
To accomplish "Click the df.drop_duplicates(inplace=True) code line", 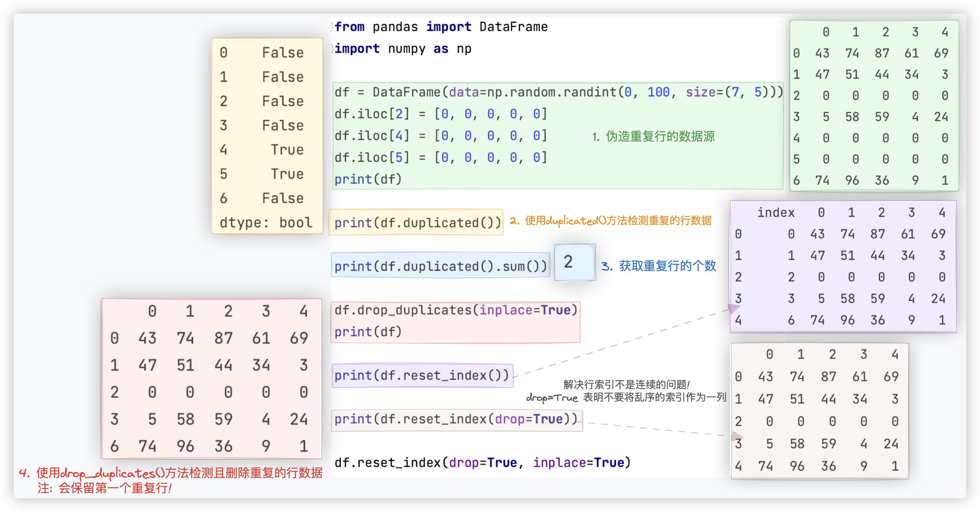I will pyautogui.click(x=455, y=310).
